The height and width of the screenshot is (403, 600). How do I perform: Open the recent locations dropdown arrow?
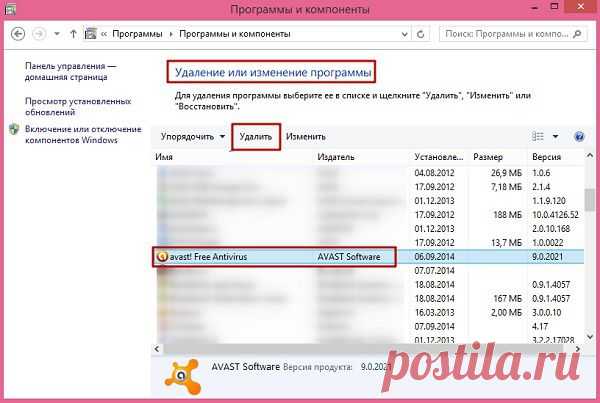(57, 34)
